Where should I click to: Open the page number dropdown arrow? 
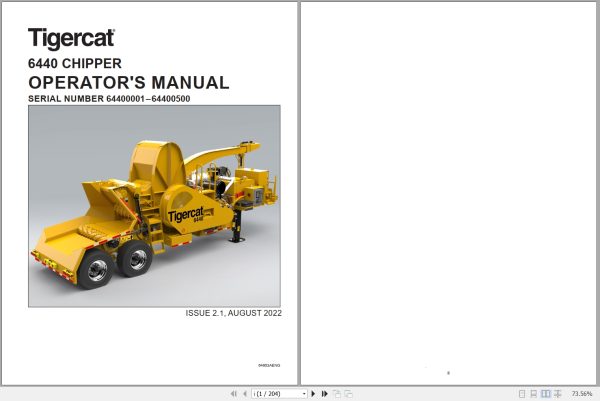click(304, 394)
